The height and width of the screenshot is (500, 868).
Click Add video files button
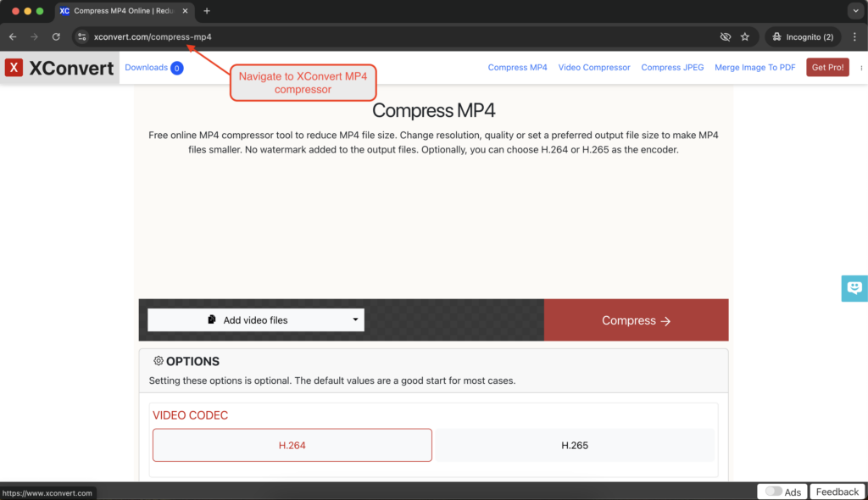(256, 320)
